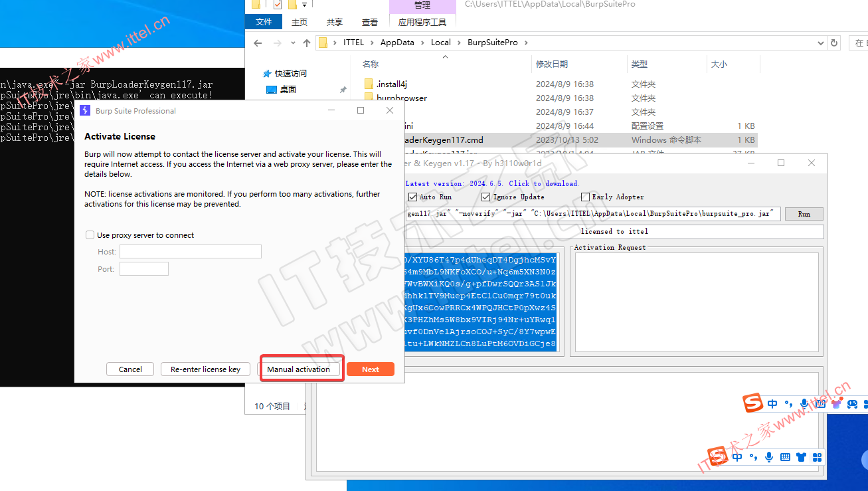Click the 'Windows 命令脚本' type cell
Image resolution: width=868 pixels, height=491 pixels.
[x=666, y=140]
